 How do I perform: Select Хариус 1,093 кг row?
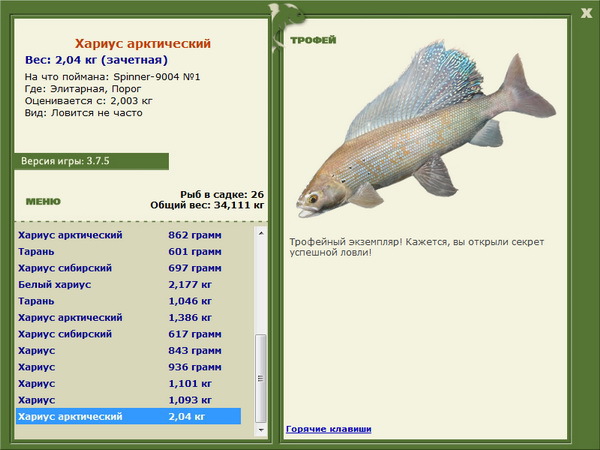click(x=128, y=399)
